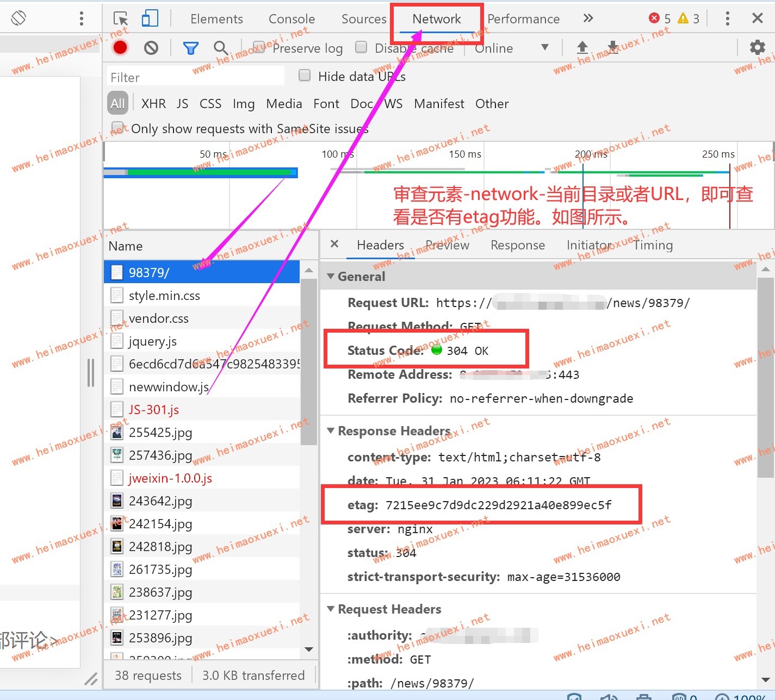Image resolution: width=775 pixels, height=700 pixels.
Task: Tick the Disable cache checkbox
Action: pos(361,47)
